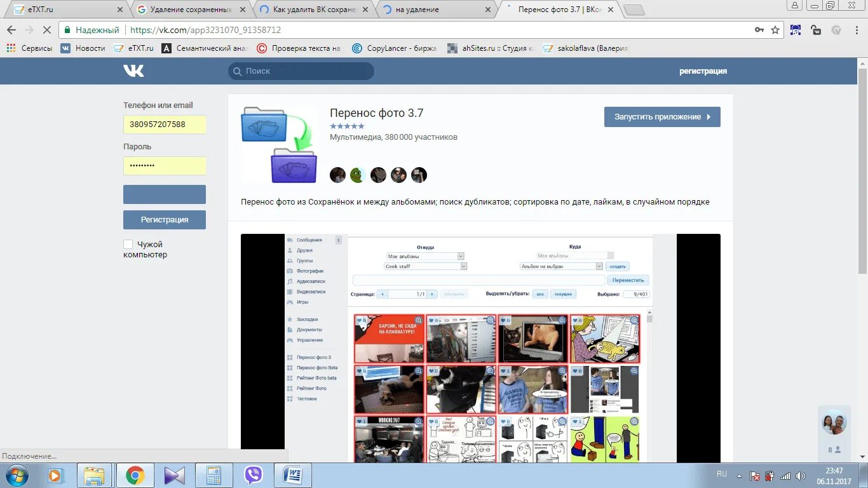Open the Chrome three-dot menu
Image resolution: width=868 pixels, height=488 pixels.
click(857, 30)
